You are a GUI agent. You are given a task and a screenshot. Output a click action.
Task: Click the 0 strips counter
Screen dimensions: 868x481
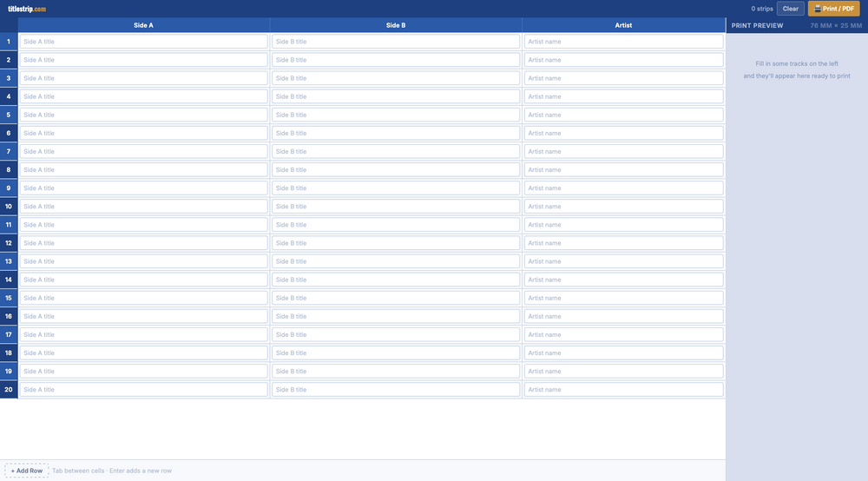[x=762, y=9]
